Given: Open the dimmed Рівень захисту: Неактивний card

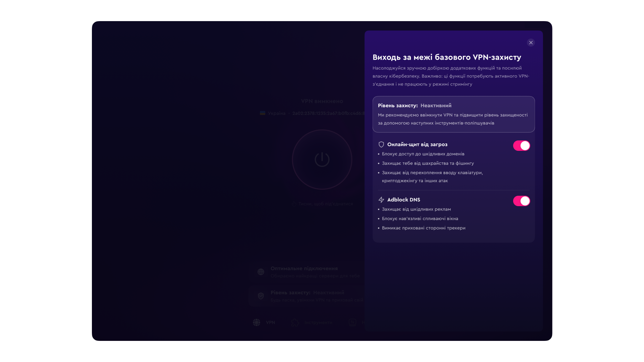Looking at the screenshot, I should [x=306, y=296].
